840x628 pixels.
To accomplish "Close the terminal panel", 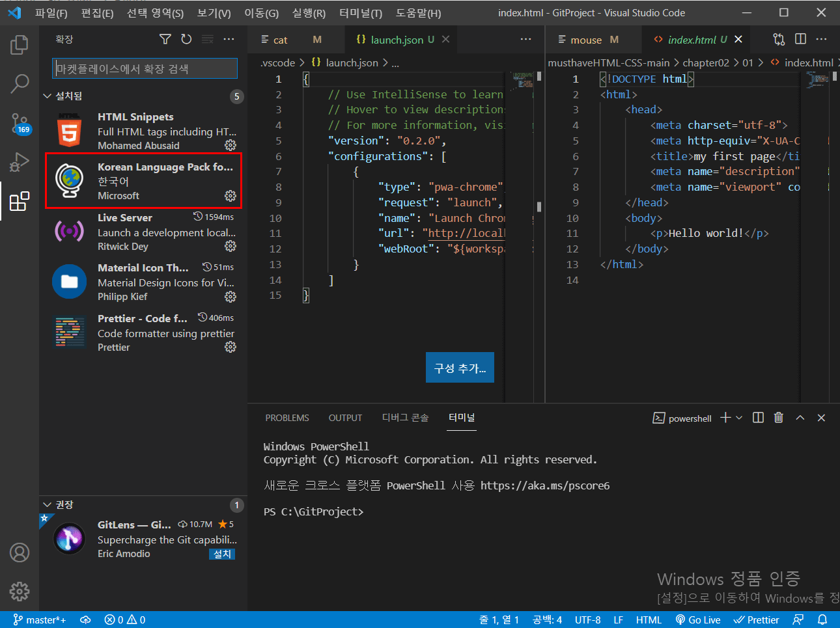I will click(821, 418).
